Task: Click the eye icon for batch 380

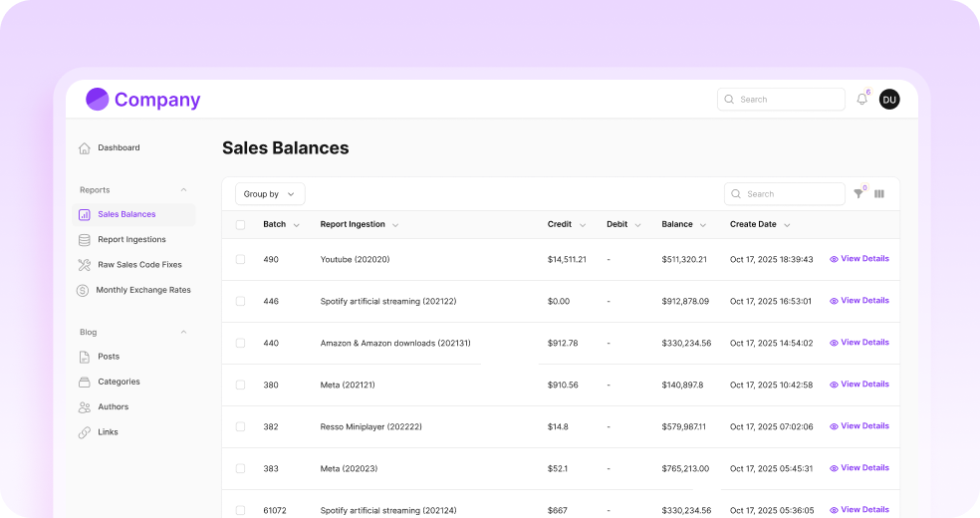Action: (x=834, y=385)
